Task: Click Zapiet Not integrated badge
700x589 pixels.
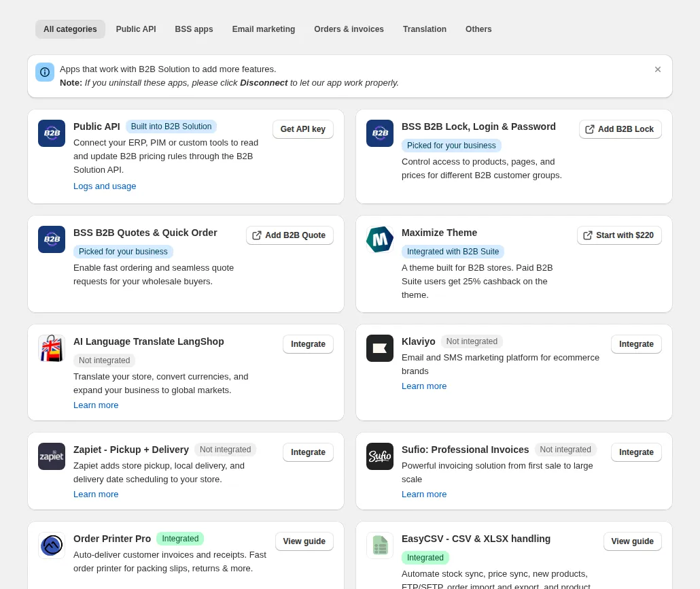Action: pyautogui.click(x=226, y=450)
